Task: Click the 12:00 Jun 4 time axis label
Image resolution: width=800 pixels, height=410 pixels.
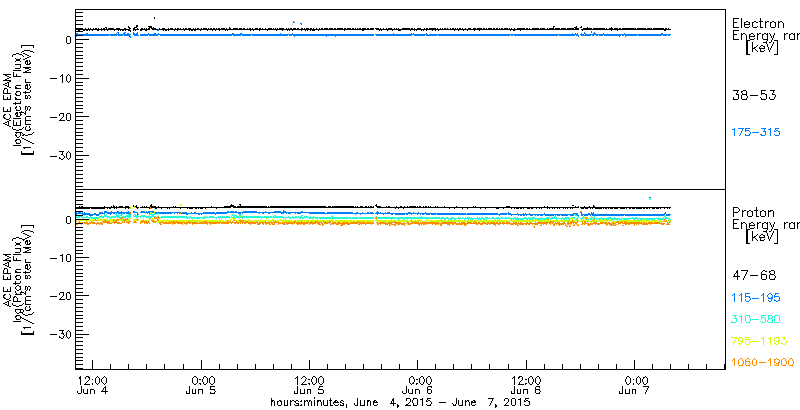Action: click(x=92, y=386)
